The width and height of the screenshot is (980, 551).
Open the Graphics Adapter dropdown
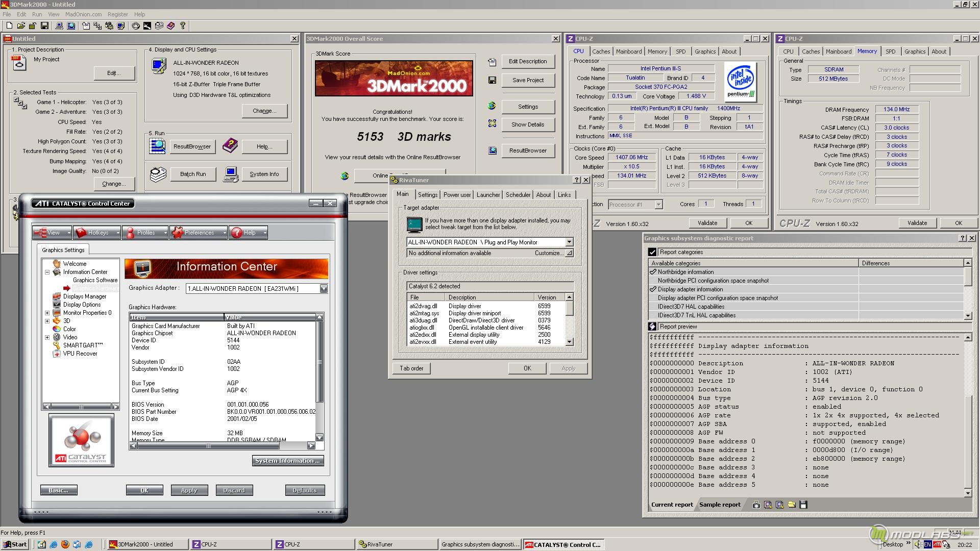(x=324, y=289)
